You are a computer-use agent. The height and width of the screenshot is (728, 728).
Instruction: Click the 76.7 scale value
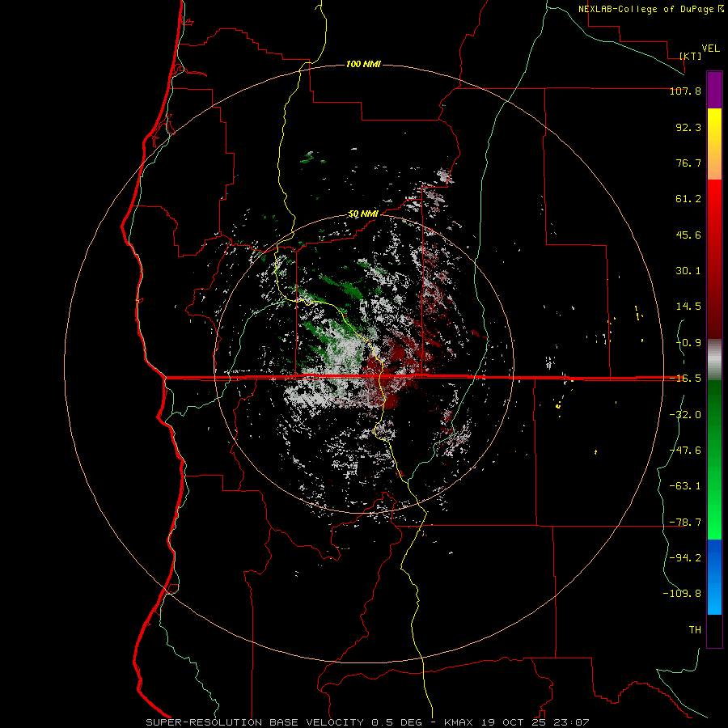(688, 163)
